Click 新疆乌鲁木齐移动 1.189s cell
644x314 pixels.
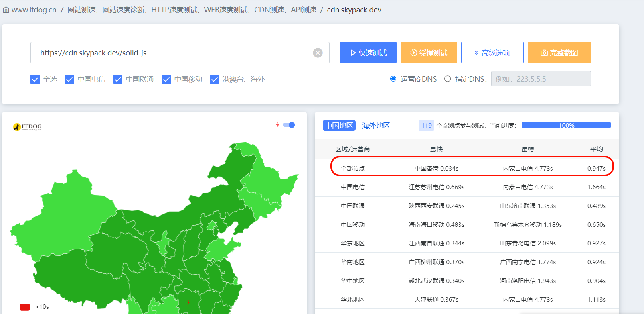tap(528, 224)
